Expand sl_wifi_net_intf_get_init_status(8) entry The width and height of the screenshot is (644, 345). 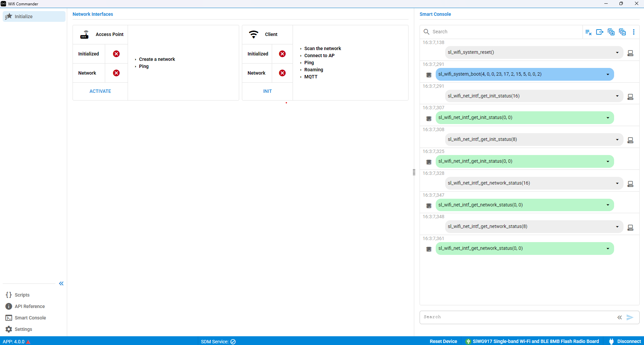point(617,140)
